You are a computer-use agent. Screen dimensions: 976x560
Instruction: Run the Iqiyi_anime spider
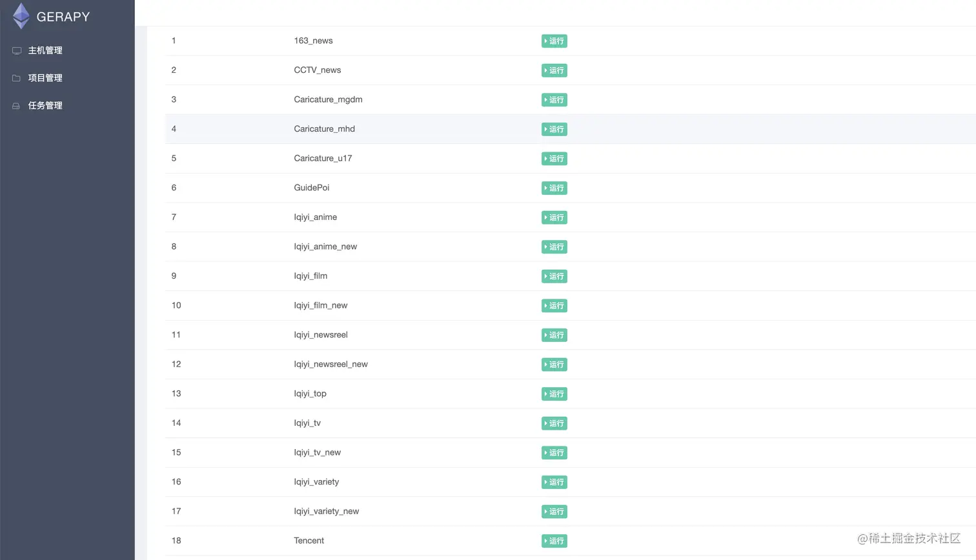click(554, 217)
